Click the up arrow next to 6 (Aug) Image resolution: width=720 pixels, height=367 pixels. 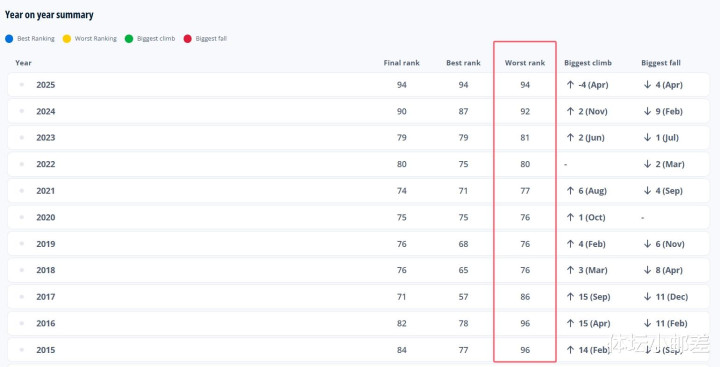click(x=570, y=191)
